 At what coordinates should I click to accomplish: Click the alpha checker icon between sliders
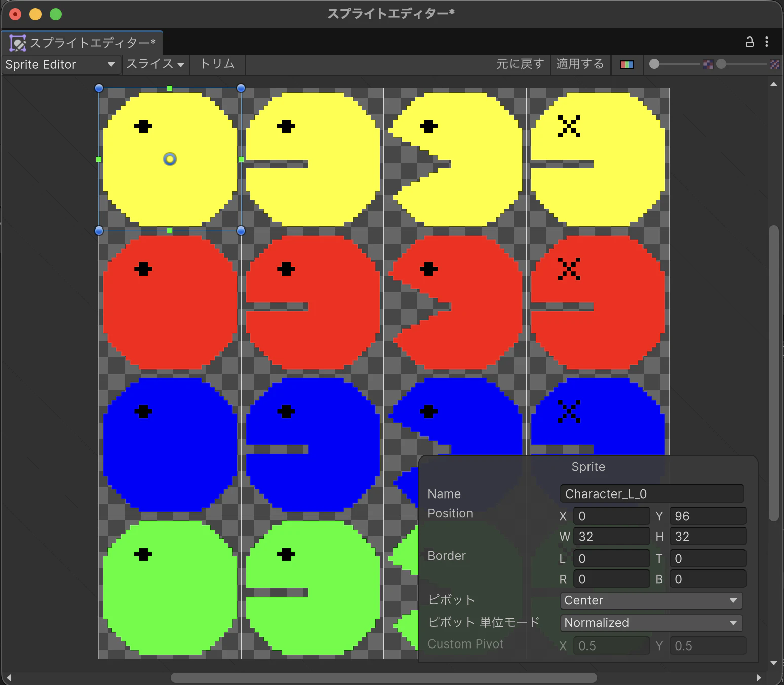[x=708, y=64]
